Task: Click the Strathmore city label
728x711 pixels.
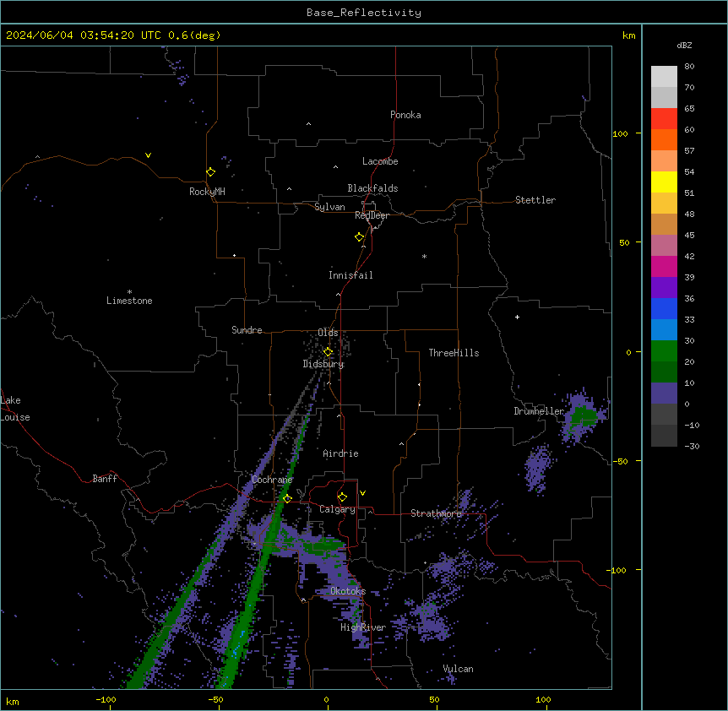Action: click(x=436, y=513)
